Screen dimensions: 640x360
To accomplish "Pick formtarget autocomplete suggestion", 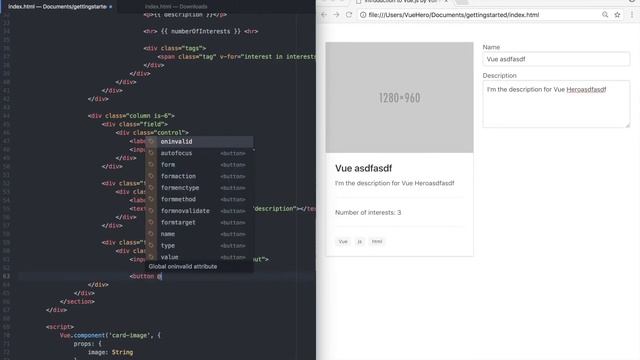I will (x=199, y=222).
